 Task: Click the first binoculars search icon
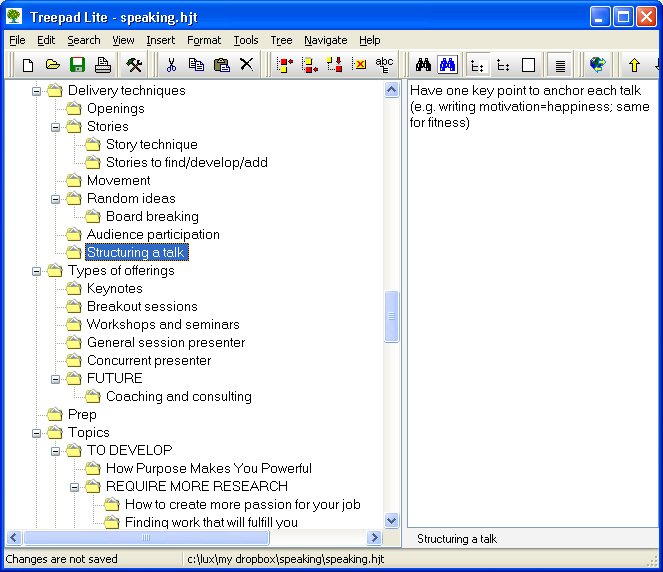tap(423, 65)
